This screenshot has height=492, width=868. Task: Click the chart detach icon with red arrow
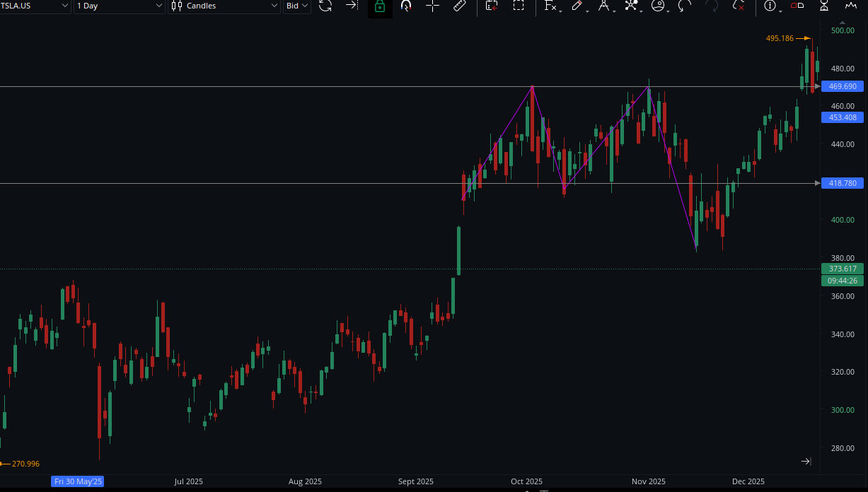492,6
